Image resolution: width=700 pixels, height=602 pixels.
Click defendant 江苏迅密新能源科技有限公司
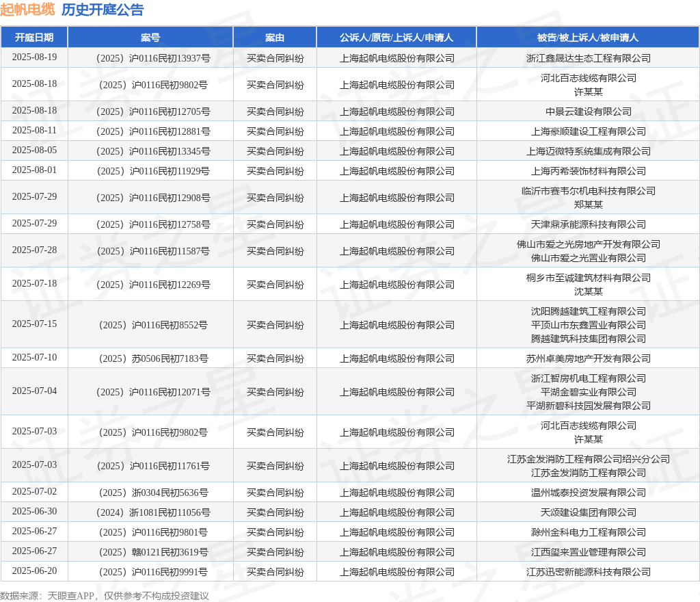point(588,572)
